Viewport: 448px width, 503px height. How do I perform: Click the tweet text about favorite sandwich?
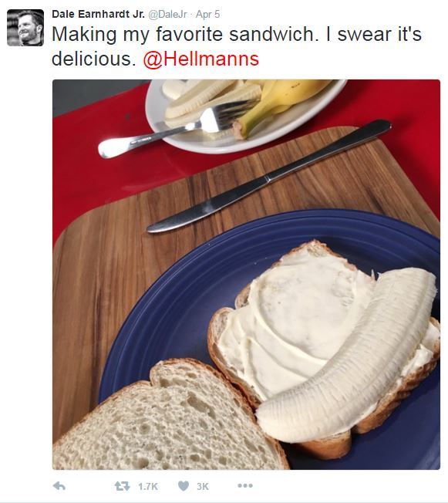tap(237, 46)
